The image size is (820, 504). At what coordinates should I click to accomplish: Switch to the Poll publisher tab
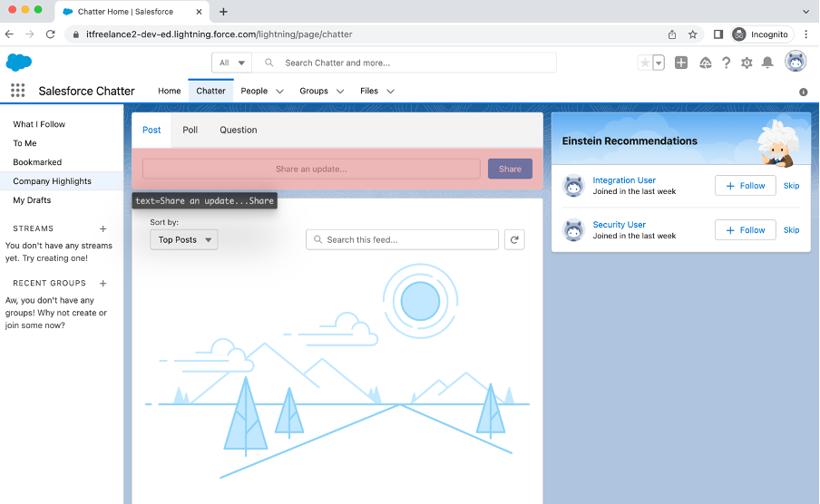[x=190, y=130]
